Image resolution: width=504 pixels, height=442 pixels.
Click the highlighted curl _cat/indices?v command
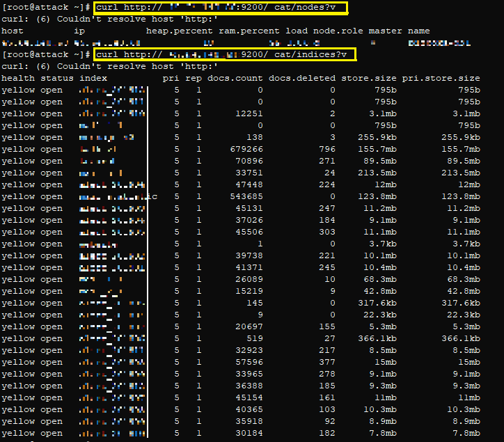coord(225,54)
